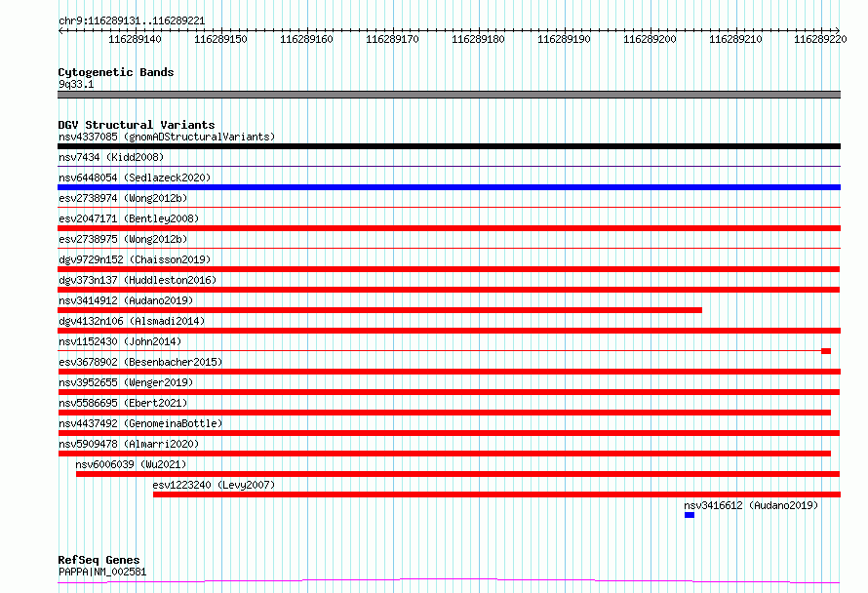The image size is (868, 593).
Task: Select the small blue nsv3416612 variant block
Action: pos(690,515)
